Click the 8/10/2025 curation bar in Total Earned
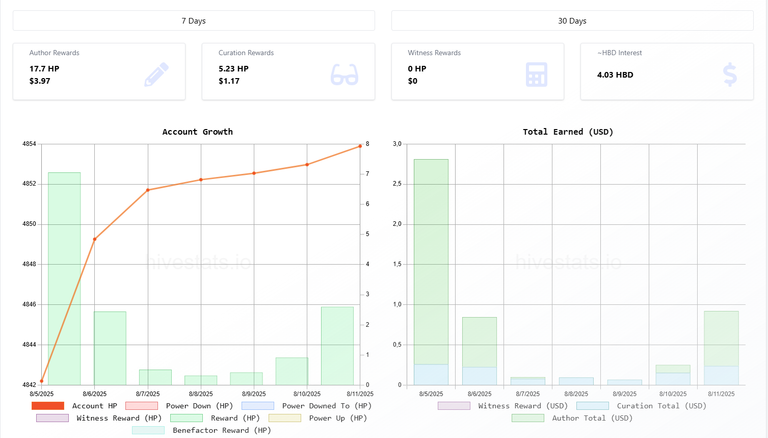Screen dimensions: 768x438 (673, 379)
